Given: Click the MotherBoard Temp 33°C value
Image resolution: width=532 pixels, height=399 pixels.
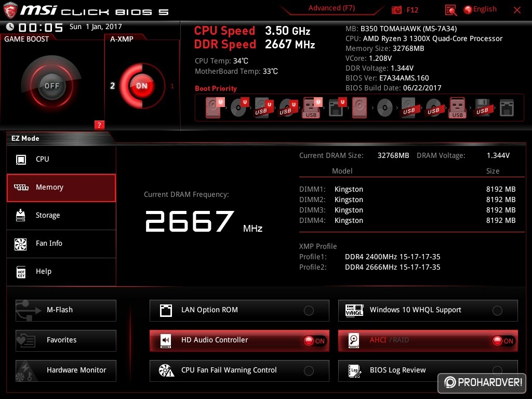Looking at the screenshot, I should click(270, 71).
